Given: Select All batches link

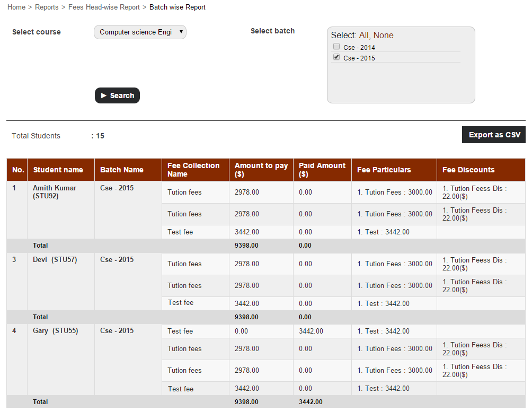Looking at the screenshot, I should coord(364,36).
